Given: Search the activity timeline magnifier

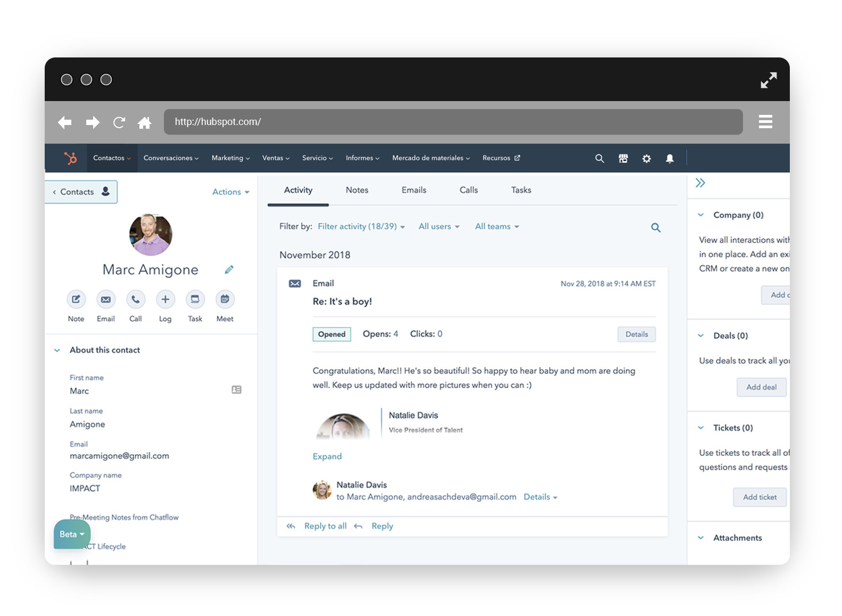Looking at the screenshot, I should pyautogui.click(x=656, y=228).
